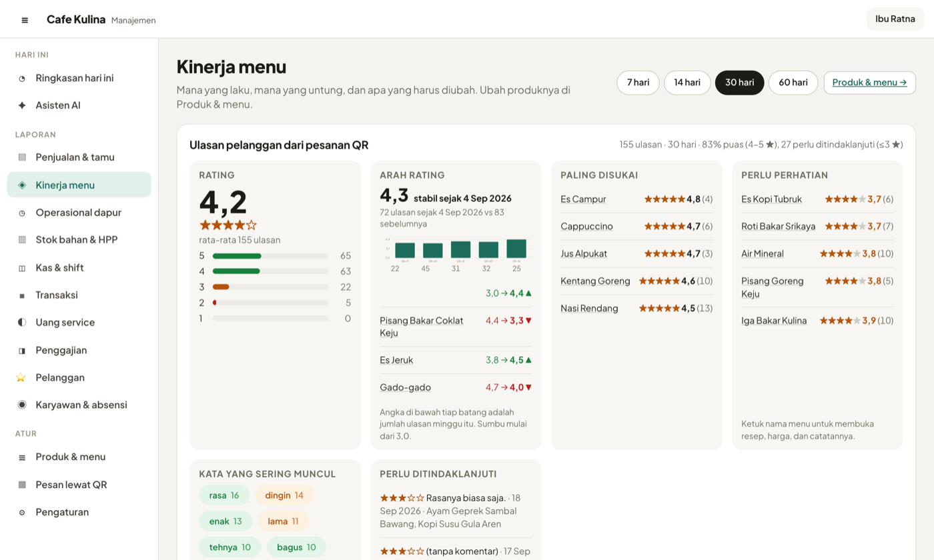Open Jus Alpukat menu item

point(584,254)
